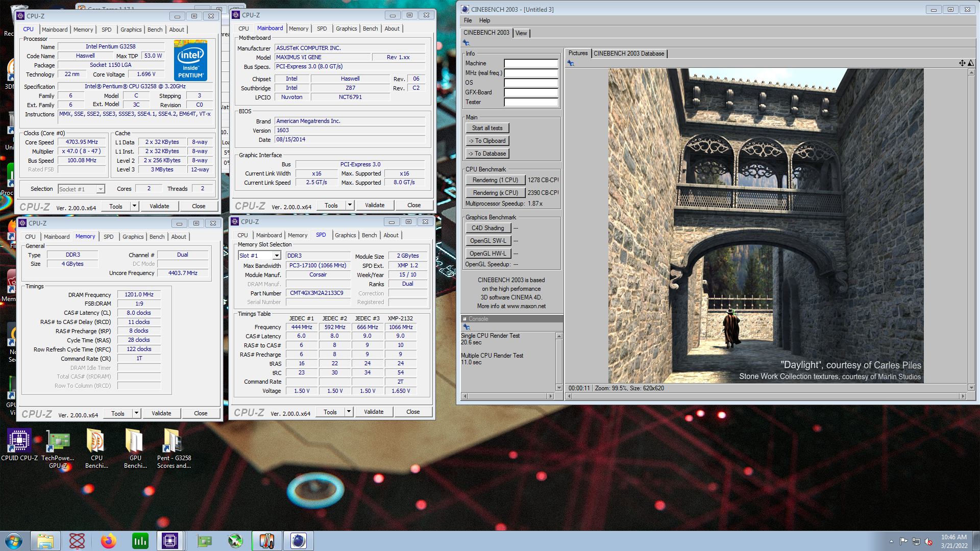Viewport: 980px width, 551px height.
Task: Click Start all tests button
Action: point(487,128)
